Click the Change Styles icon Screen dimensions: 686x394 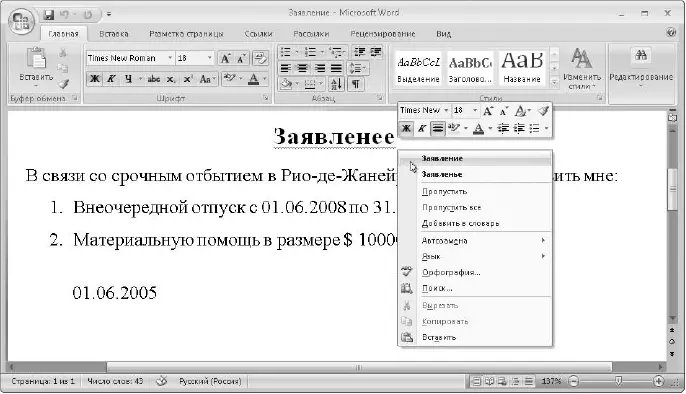(581, 68)
